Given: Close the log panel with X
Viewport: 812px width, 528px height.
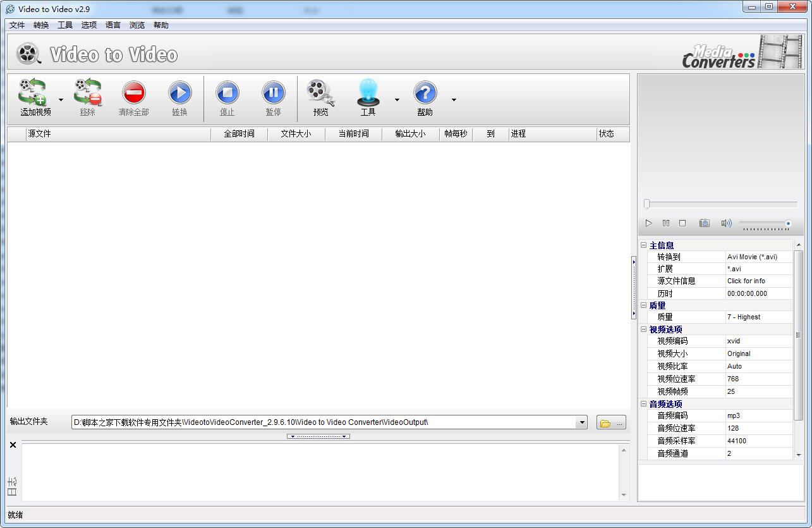Looking at the screenshot, I should [13, 445].
